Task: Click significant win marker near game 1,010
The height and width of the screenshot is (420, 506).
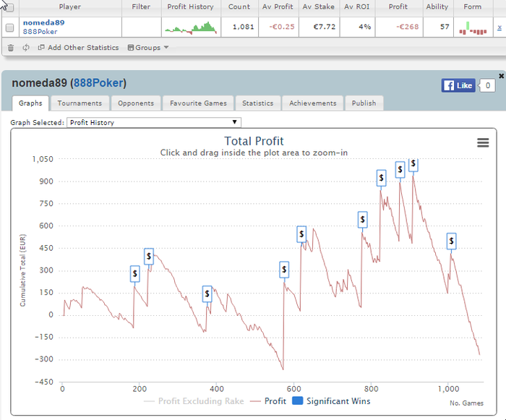Action: pos(452,241)
